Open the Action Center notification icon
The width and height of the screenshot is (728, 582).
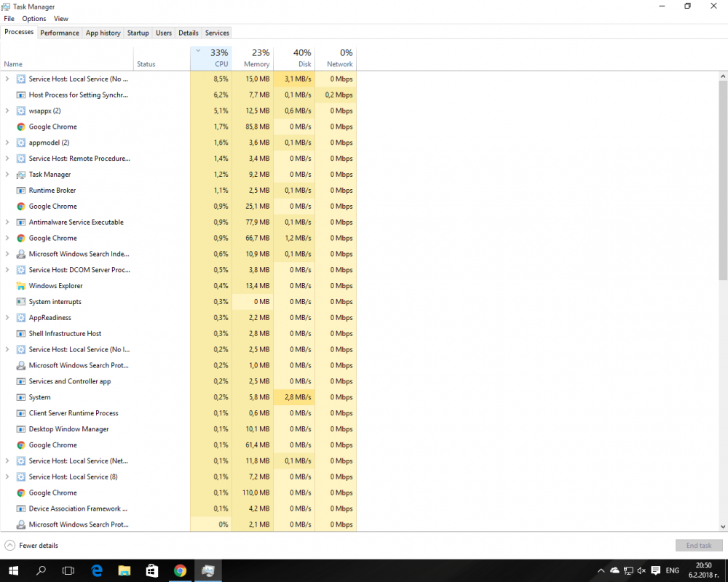656,570
